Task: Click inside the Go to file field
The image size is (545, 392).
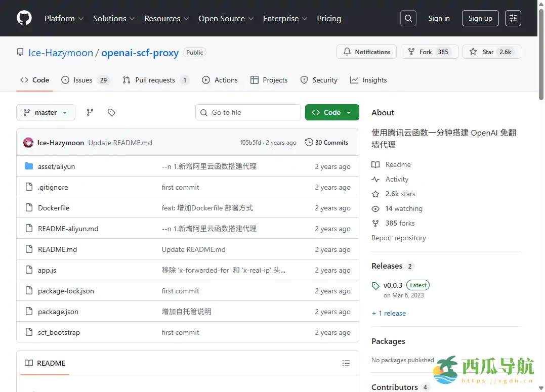Action: point(248,112)
